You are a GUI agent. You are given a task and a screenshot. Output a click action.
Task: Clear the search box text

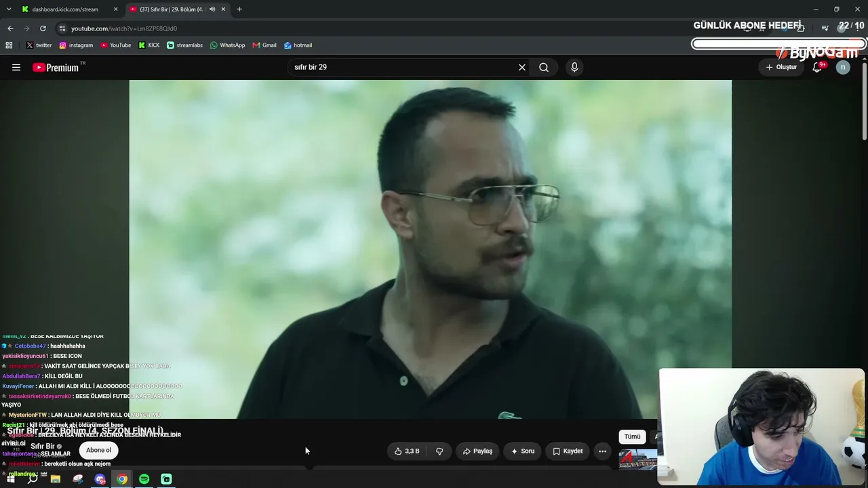[522, 67]
